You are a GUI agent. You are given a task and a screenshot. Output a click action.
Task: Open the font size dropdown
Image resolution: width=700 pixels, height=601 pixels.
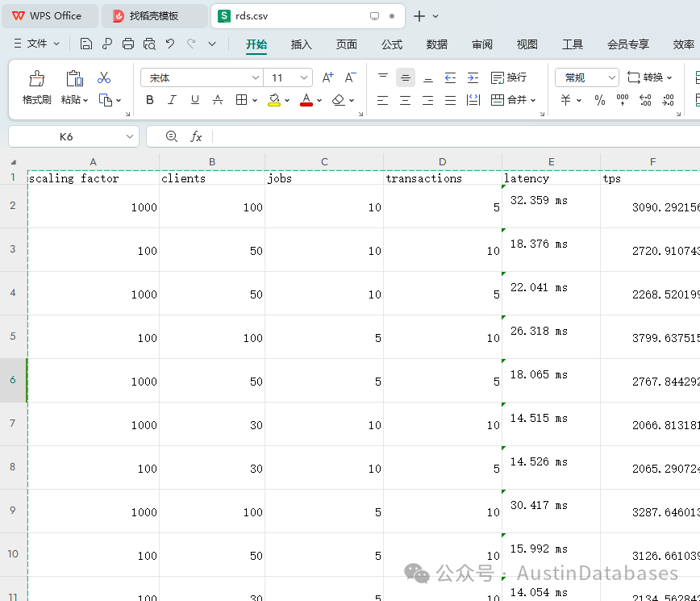coord(304,77)
